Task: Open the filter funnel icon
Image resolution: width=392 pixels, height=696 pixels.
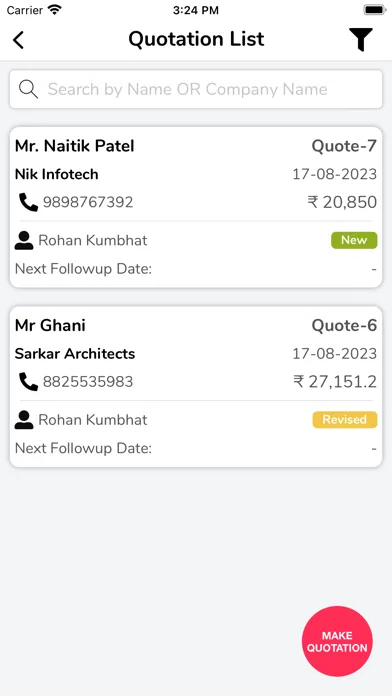Action: [360, 40]
